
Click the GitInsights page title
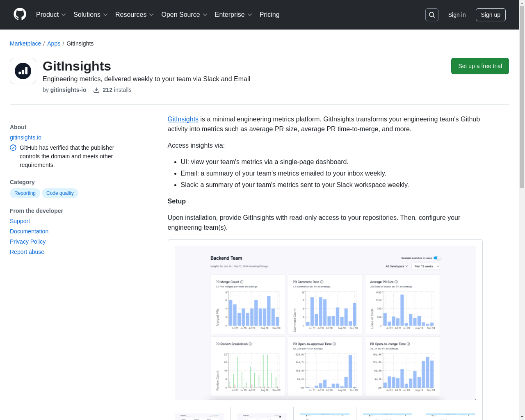coord(77,66)
